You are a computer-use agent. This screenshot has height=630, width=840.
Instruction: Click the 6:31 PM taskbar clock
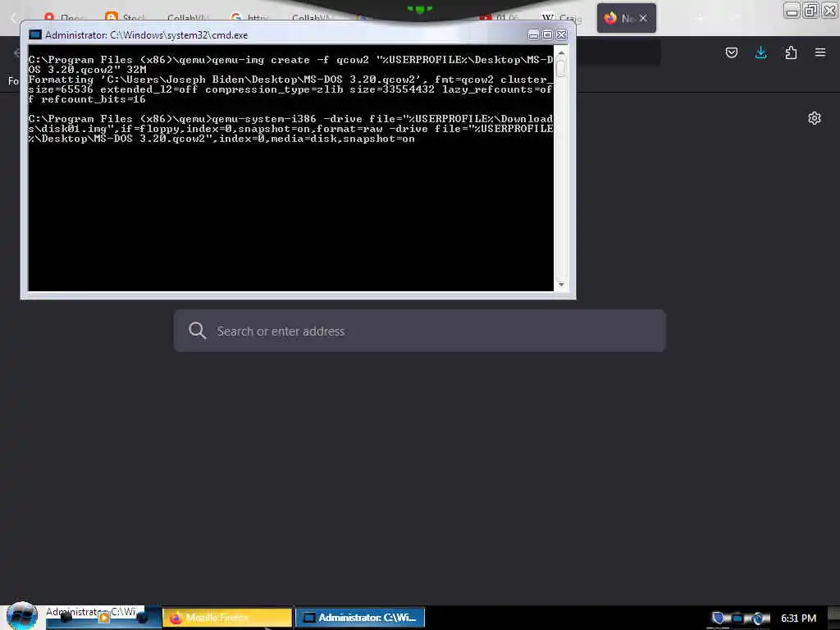pos(798,619)
